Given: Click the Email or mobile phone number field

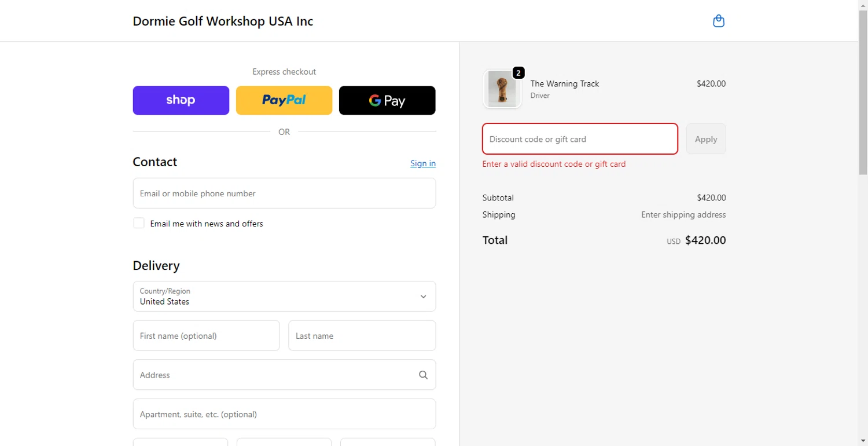Looking at the screenshot, I should click(284, 193).
